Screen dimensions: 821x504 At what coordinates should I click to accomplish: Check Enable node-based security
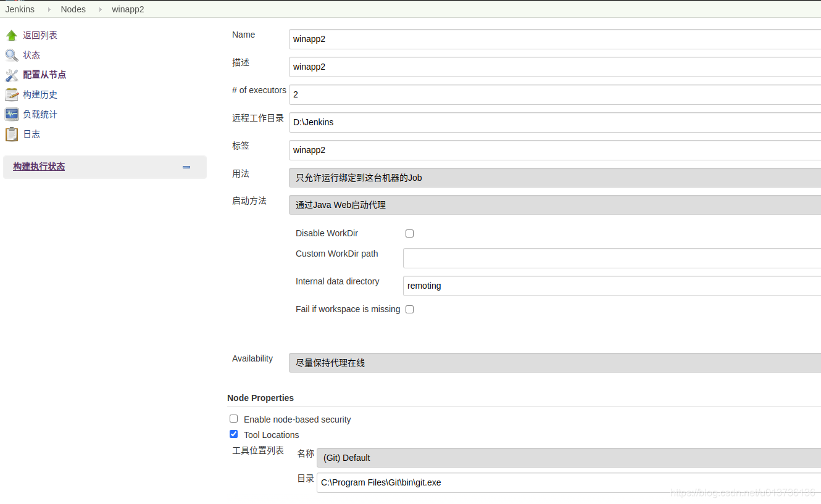click(x=233, y=419)
